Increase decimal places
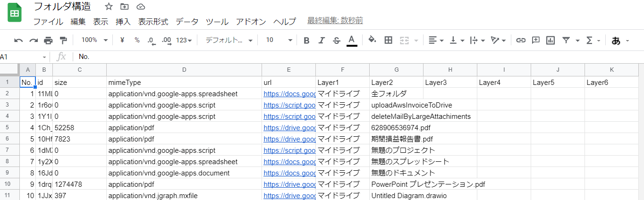The image size is (644, 200). 166,40
